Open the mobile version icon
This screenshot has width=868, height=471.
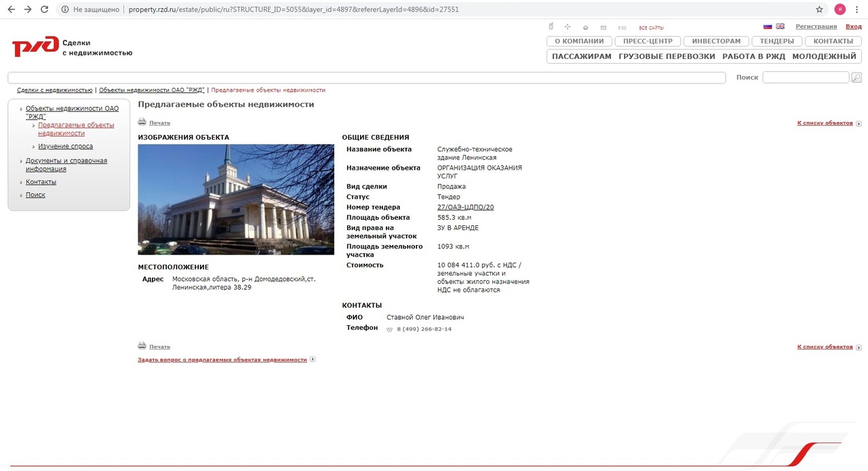tap(551, 27)
